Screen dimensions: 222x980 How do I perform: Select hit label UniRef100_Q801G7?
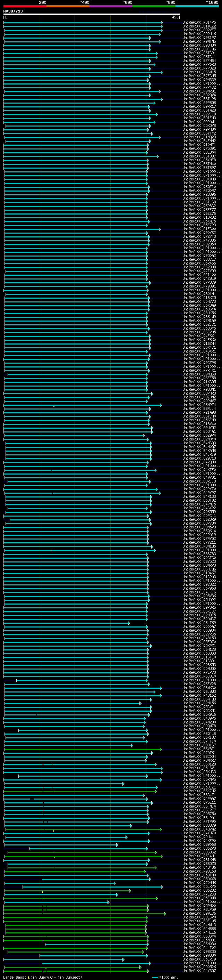[199, 745]
